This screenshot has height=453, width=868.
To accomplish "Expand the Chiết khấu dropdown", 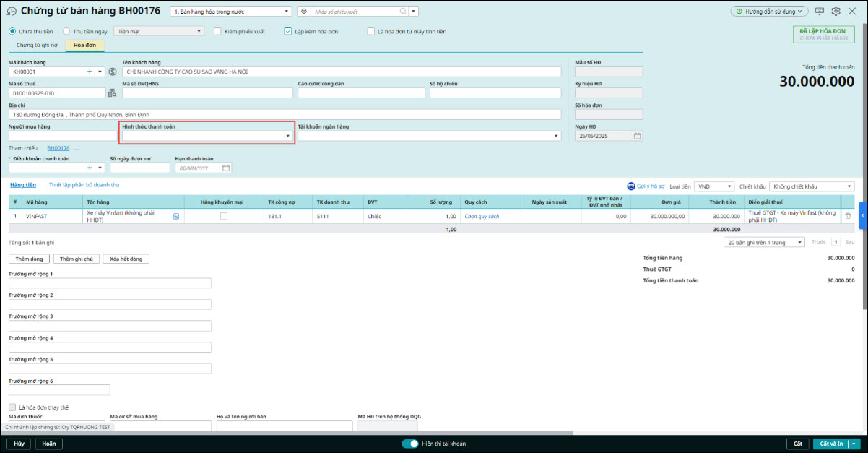I will click(849, 186).
